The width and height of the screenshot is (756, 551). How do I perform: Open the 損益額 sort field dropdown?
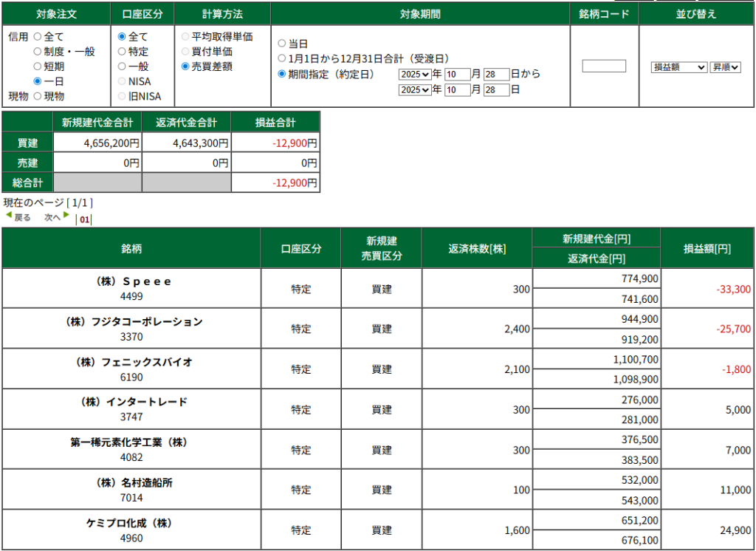pos(678,67)
